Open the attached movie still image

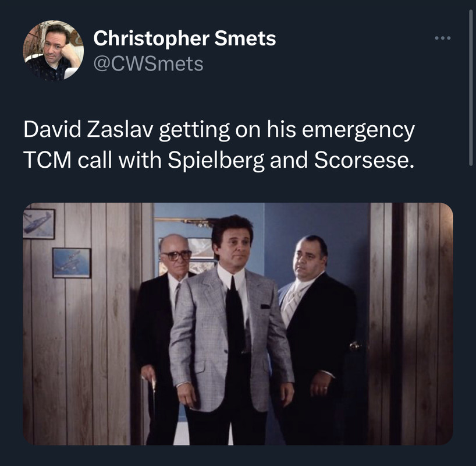(x=238, y=324)
